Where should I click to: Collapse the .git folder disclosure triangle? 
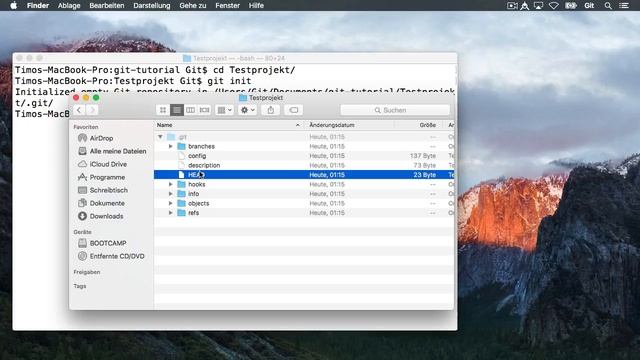point(160,137)
